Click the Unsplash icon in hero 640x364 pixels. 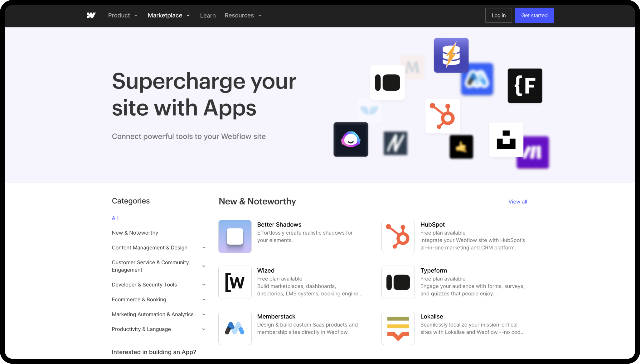(x=506, y=140)
